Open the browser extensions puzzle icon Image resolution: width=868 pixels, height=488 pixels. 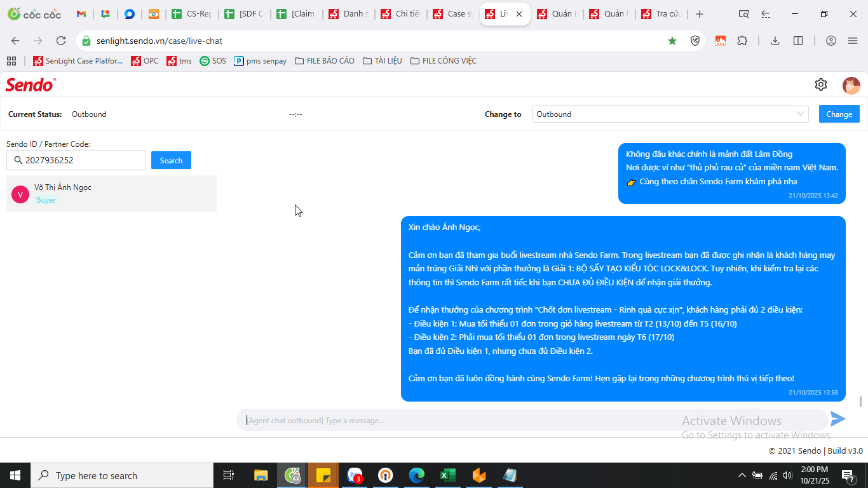click(742, 41)
